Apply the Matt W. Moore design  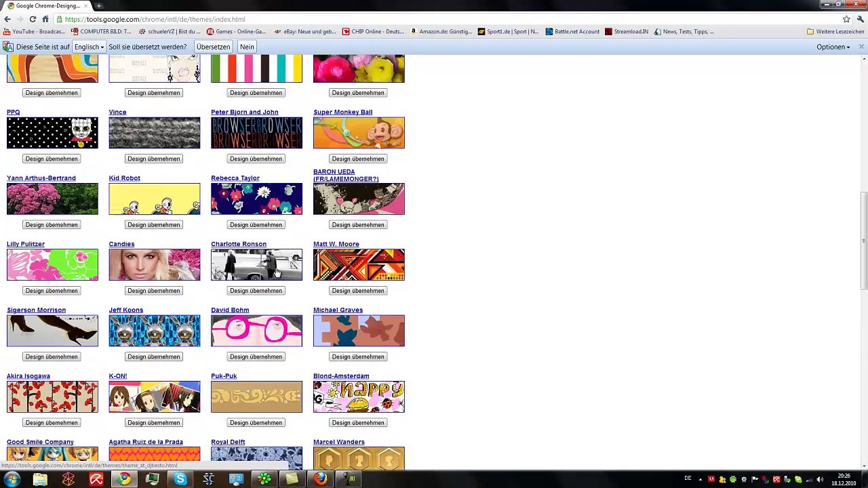coord(358,290)
